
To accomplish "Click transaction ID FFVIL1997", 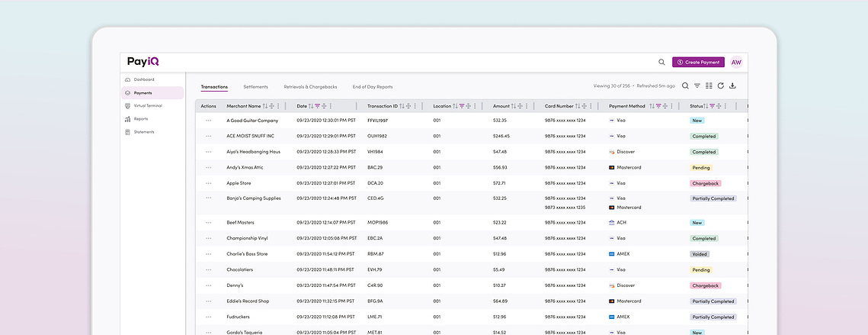I will 377,121.
